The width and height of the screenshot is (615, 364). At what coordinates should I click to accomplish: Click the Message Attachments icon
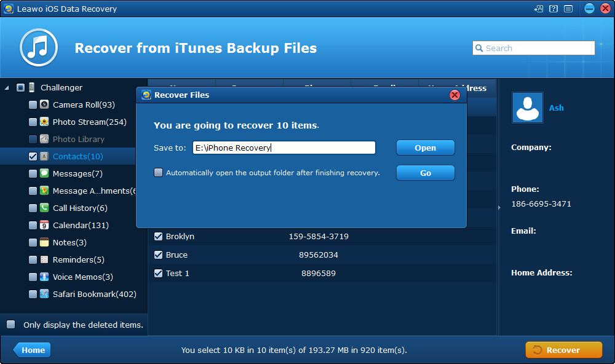click(x=44, y=191)
